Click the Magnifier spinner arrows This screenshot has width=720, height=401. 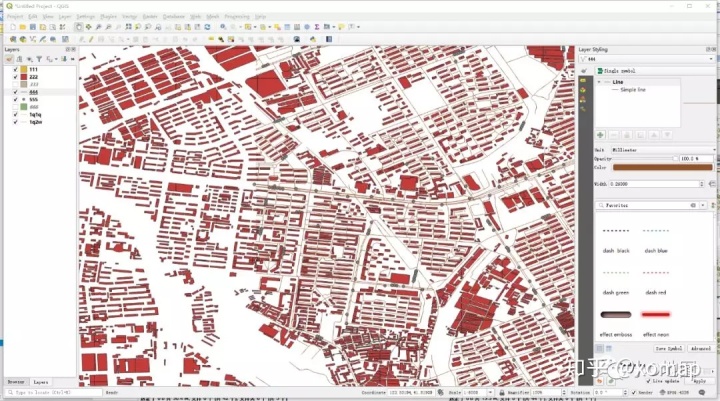563,393
